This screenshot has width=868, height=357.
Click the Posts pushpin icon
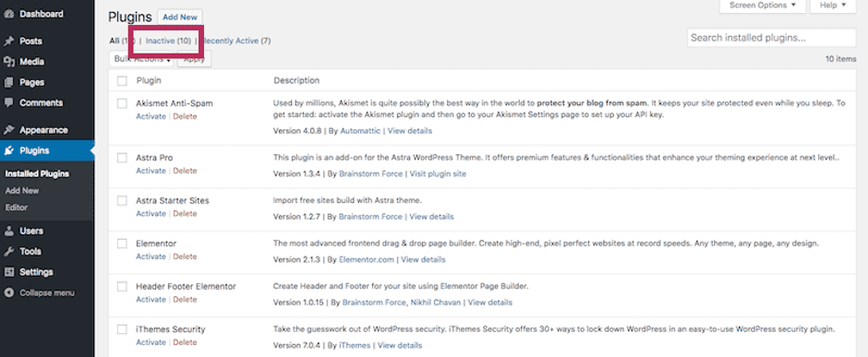coord(8,41)
